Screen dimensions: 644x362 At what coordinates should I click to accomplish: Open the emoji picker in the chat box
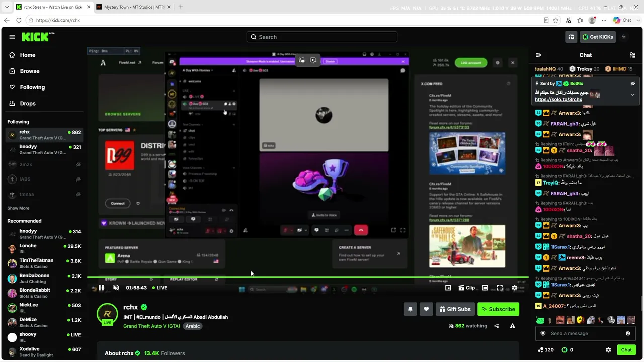click(628, 333)
